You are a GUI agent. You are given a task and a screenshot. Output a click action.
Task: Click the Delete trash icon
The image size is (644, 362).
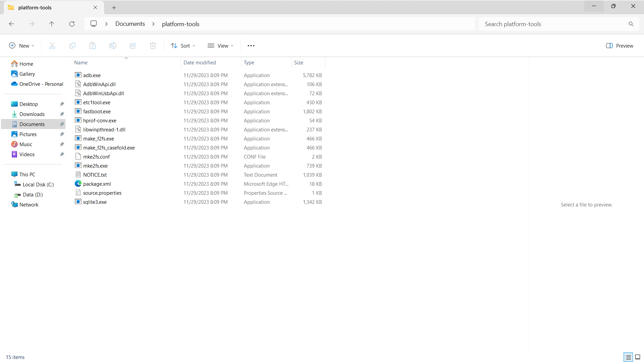point(153,46)
